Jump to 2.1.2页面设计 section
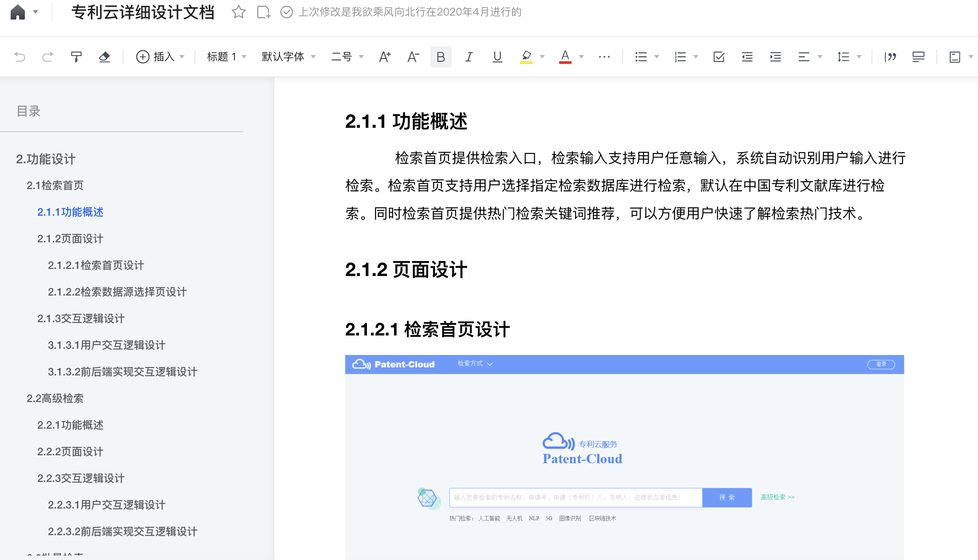Screen dimensions: 978x560 tap(70, 239)
